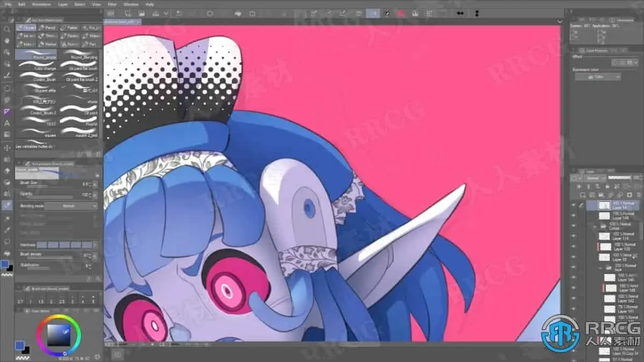Close the illustration canvas tab
The image size is (644, 362).
click(x=138, y=22)
